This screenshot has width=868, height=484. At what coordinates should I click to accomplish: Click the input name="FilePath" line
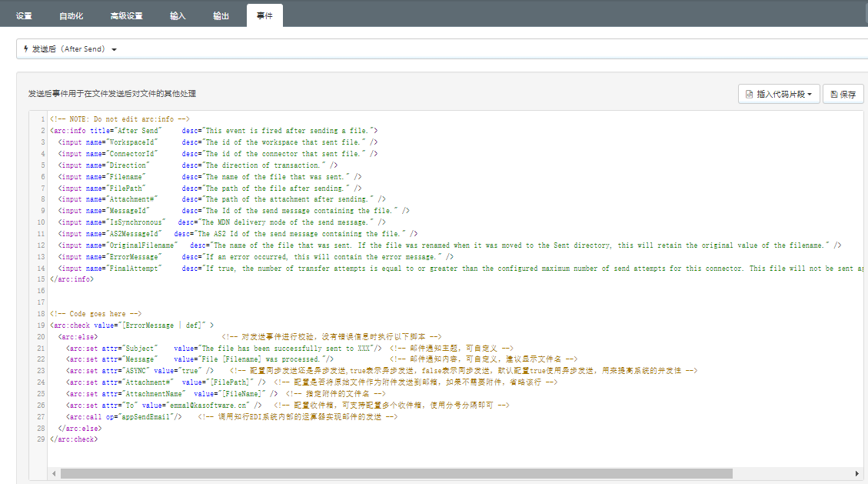click(210, 189)
